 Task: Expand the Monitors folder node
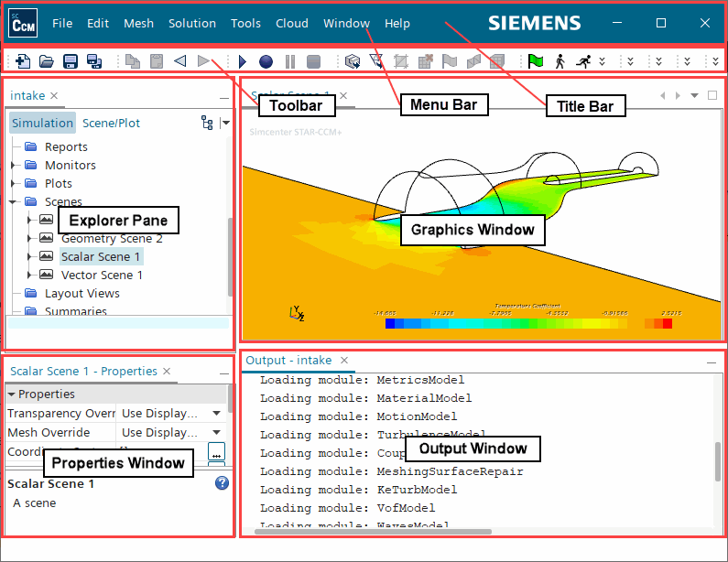coord(14,166)
